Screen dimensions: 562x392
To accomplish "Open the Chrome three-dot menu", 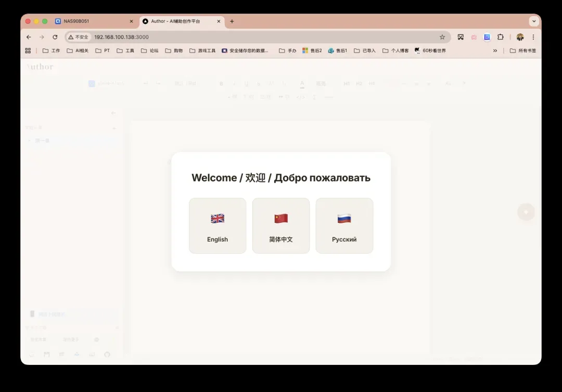I will pos(533,37).
